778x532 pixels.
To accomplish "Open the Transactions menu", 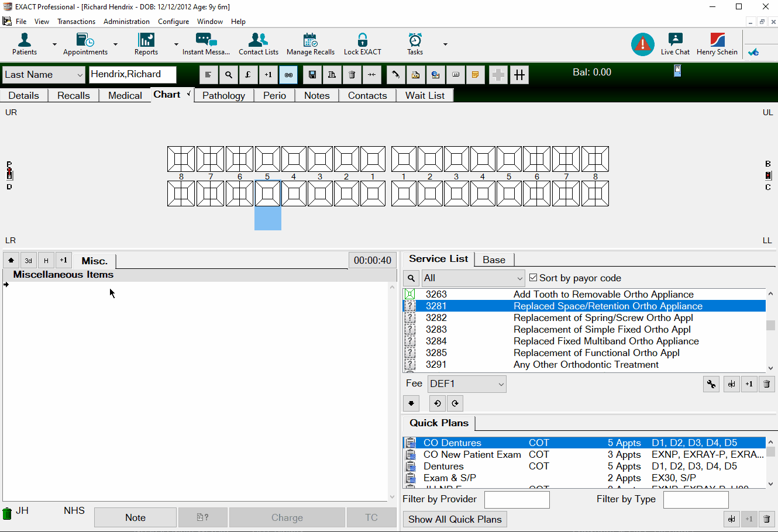I will pyautogui.click(x=76, y=22).
